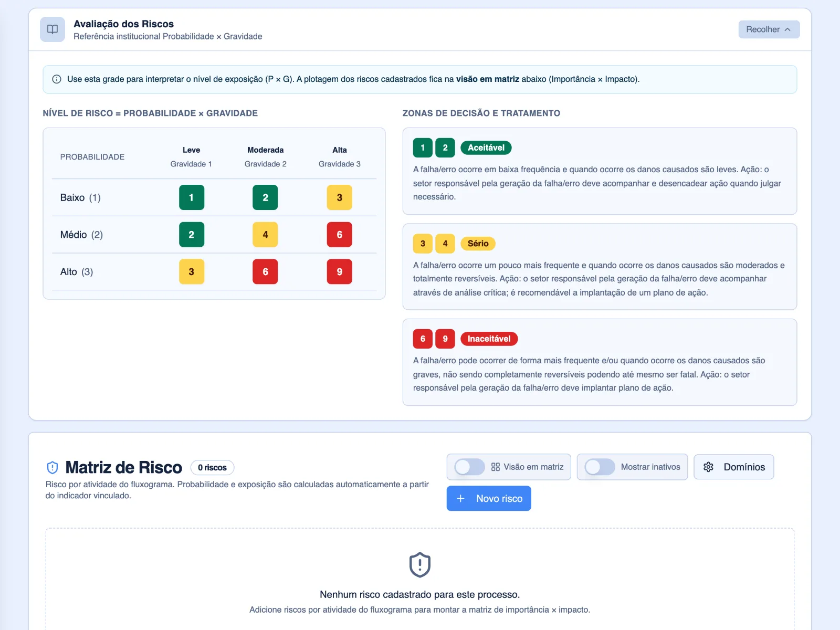Click the red 6 cell in the Médio row
The image size is (840, 630).
339,235
